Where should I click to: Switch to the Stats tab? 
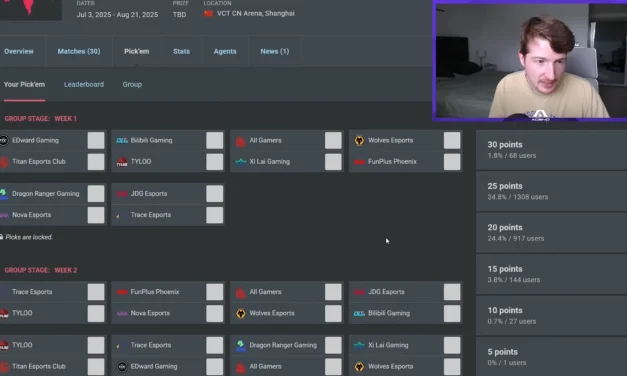[181, 51]
